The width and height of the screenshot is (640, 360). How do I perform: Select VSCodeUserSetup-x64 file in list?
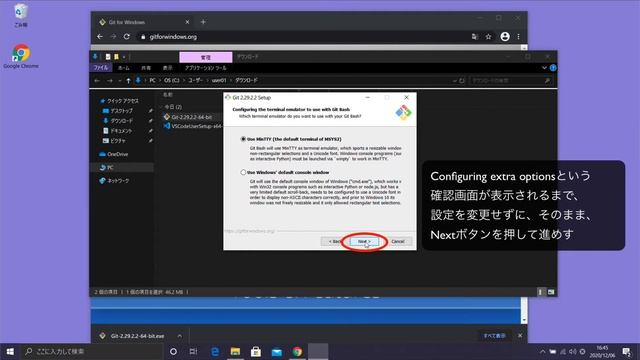193,126
